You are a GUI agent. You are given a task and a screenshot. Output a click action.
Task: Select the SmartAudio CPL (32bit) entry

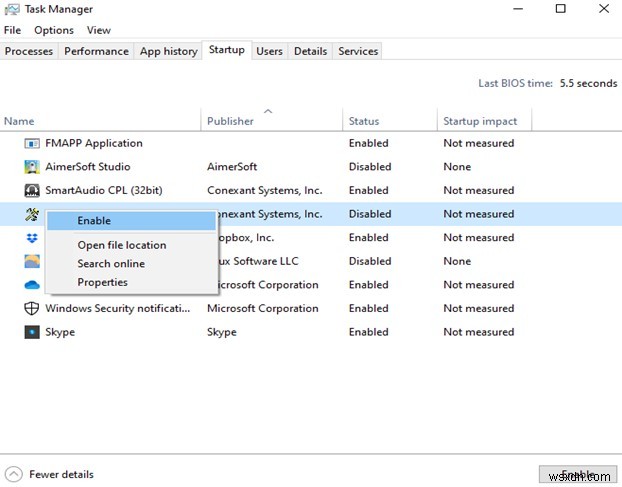tap(104, 190)
